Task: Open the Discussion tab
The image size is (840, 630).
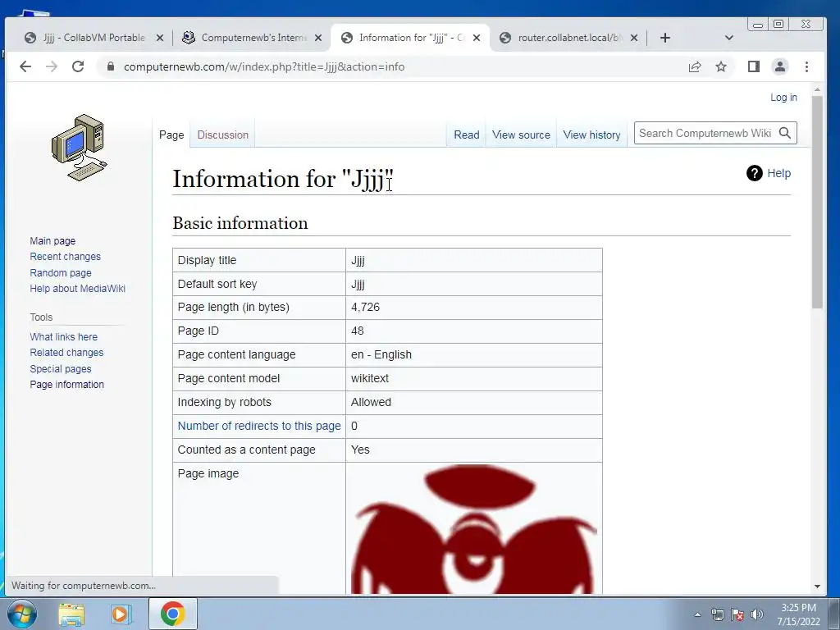Action: [x=223, y=135]
